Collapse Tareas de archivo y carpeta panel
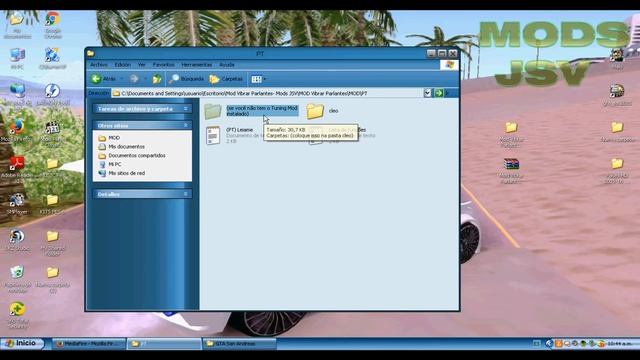The width and height of the screenshot is (640, 360). click(185, 109)
